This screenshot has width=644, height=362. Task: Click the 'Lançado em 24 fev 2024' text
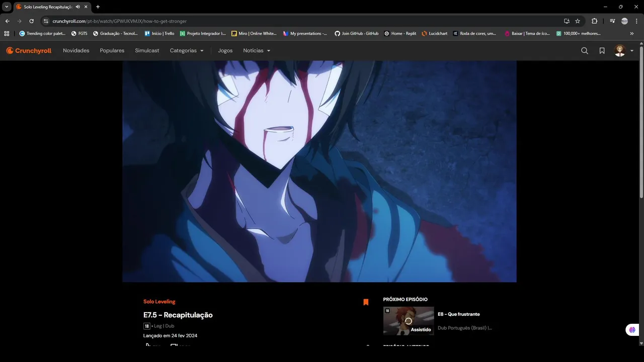170,335
